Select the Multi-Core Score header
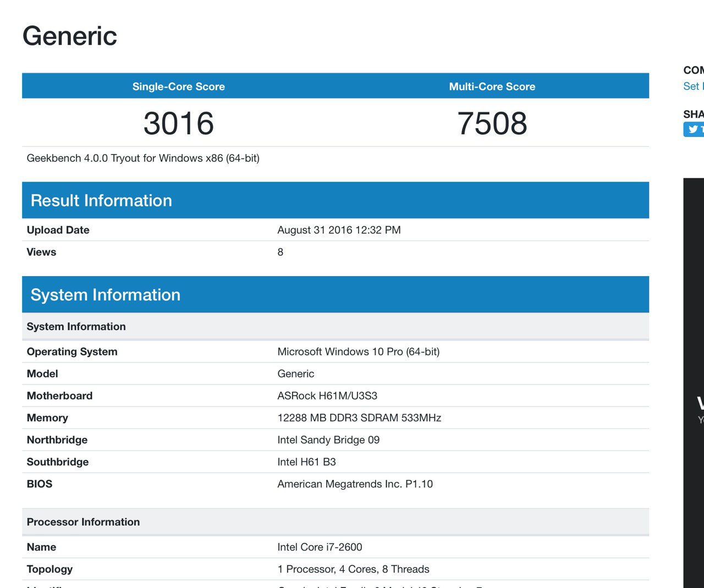 [x=492, y=86]
